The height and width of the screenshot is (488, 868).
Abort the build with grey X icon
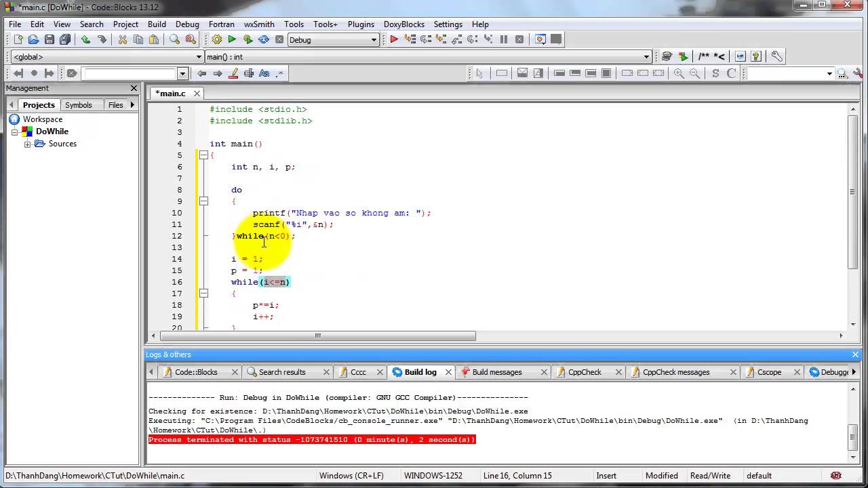pos(279,39)
